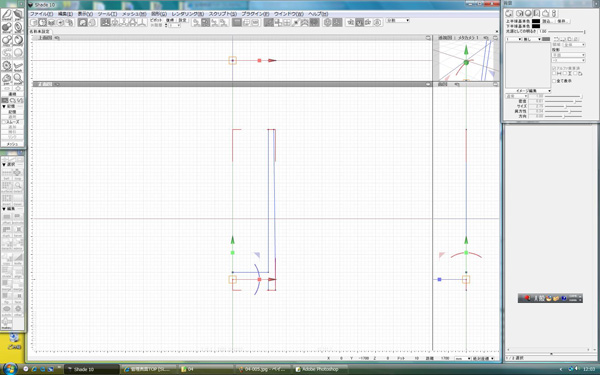
Task: Click Windows Start orb
Action: coord(9,369)
